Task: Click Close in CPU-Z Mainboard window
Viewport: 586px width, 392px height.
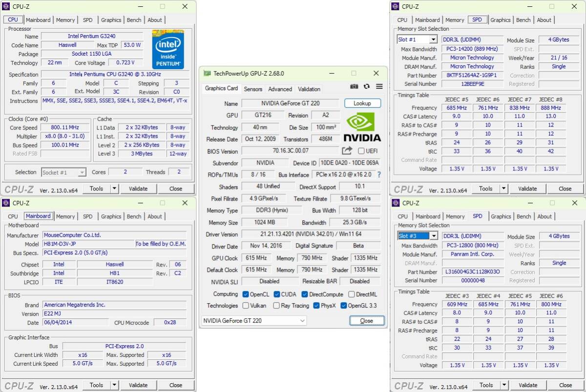Action: [x=176, y=385]
